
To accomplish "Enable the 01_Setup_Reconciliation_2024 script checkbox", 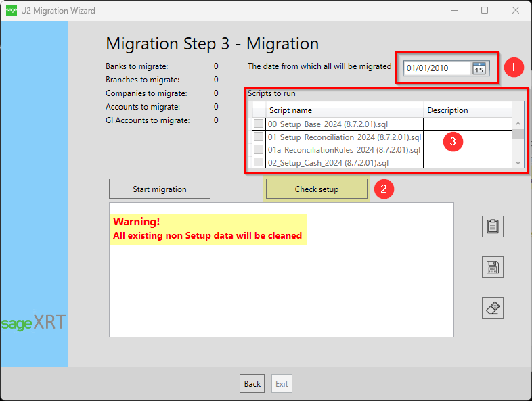I will click(259, 137).
